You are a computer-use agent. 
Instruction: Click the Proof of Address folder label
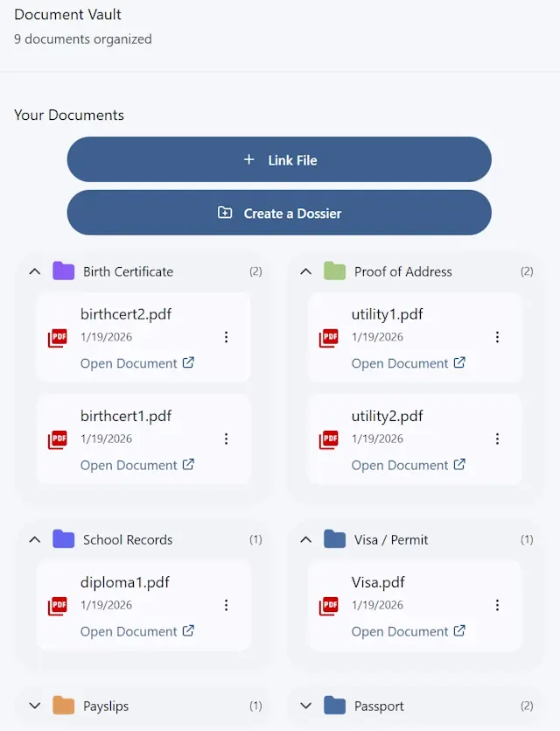pos(403,271)
